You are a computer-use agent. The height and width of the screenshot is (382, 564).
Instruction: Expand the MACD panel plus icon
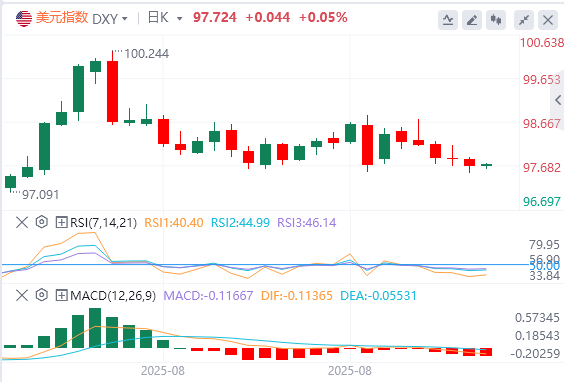coord(62,296)
